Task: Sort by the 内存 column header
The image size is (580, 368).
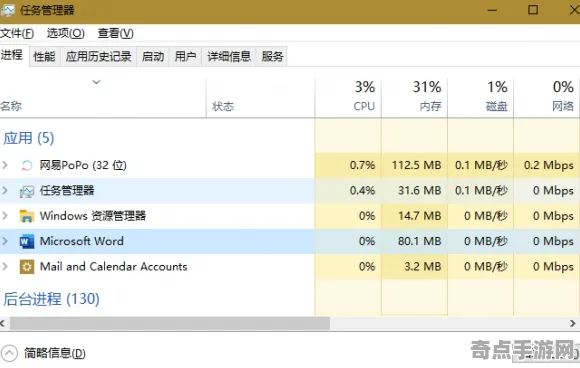Action: 414,98
